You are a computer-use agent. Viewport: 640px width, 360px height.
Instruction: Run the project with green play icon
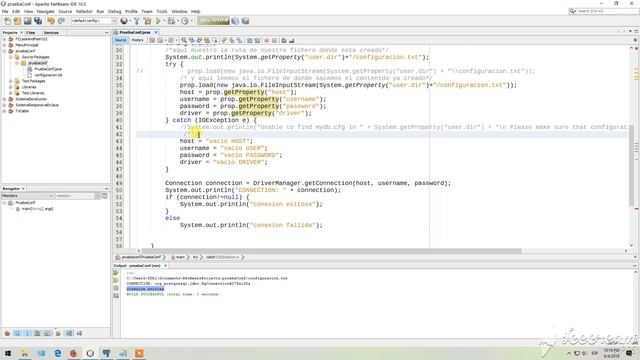pyautogui.click(x=158, y=21)
